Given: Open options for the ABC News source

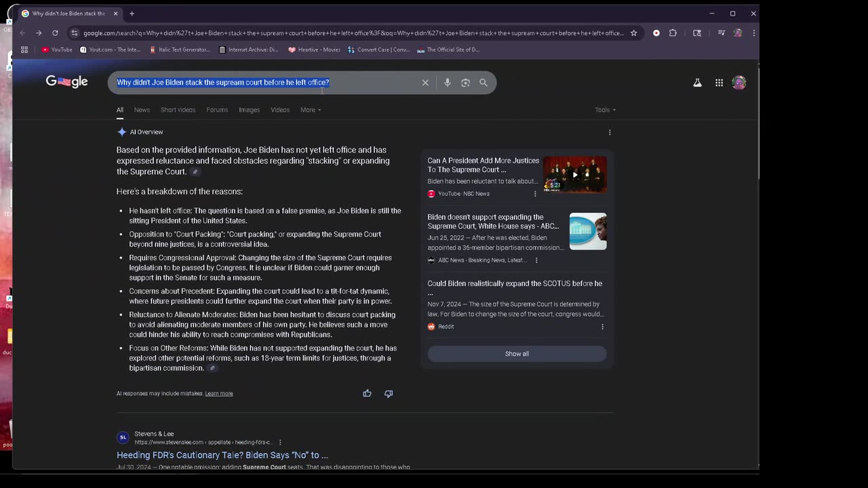Looking at the screenshot, I should (x=536, y=260).
